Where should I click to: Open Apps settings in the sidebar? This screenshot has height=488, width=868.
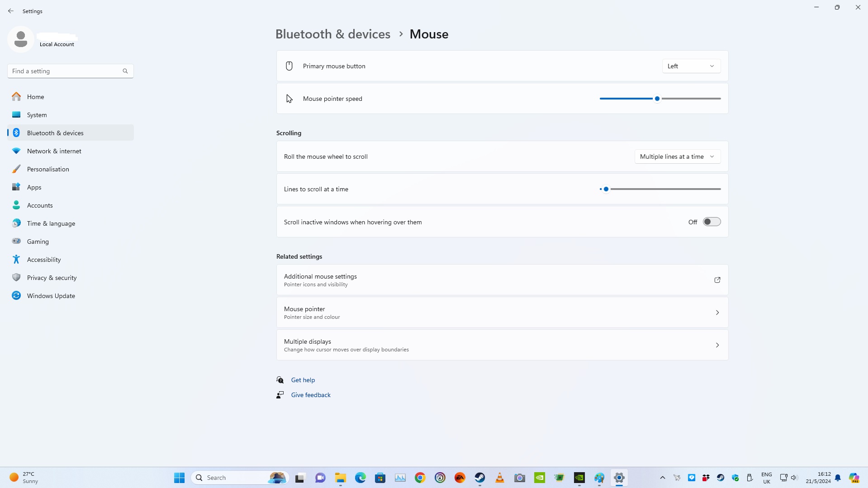pyautogui.click(x=71, y=187)
